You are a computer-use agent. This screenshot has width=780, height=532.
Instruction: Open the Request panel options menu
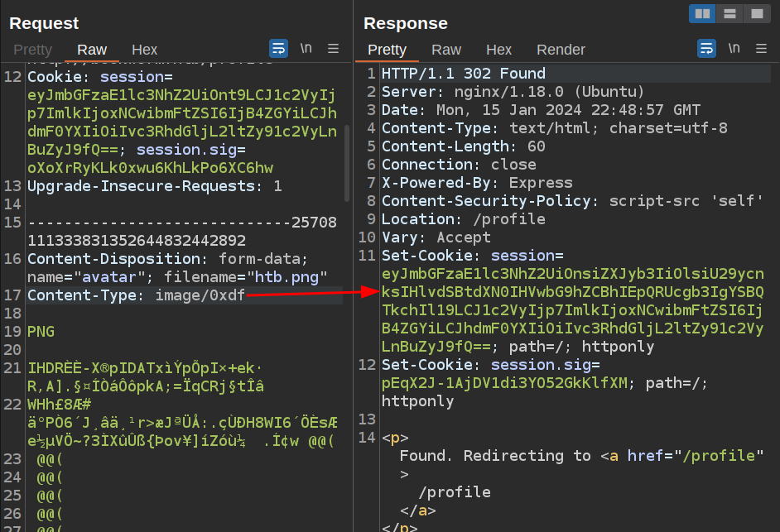pos(334,49)
